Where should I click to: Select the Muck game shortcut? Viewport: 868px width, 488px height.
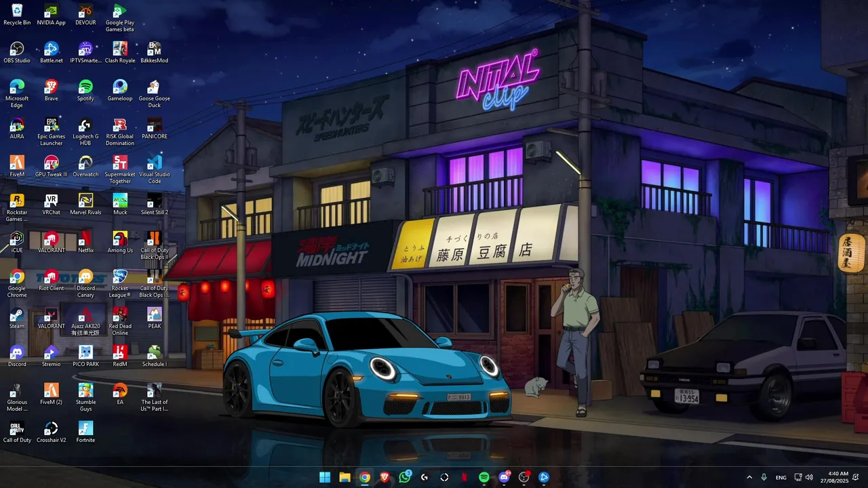point(120,204)
